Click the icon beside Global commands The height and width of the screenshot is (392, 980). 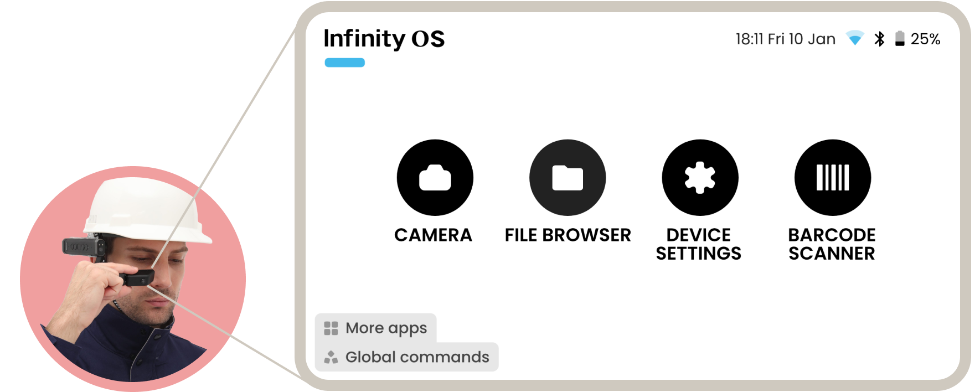(331, 357)
